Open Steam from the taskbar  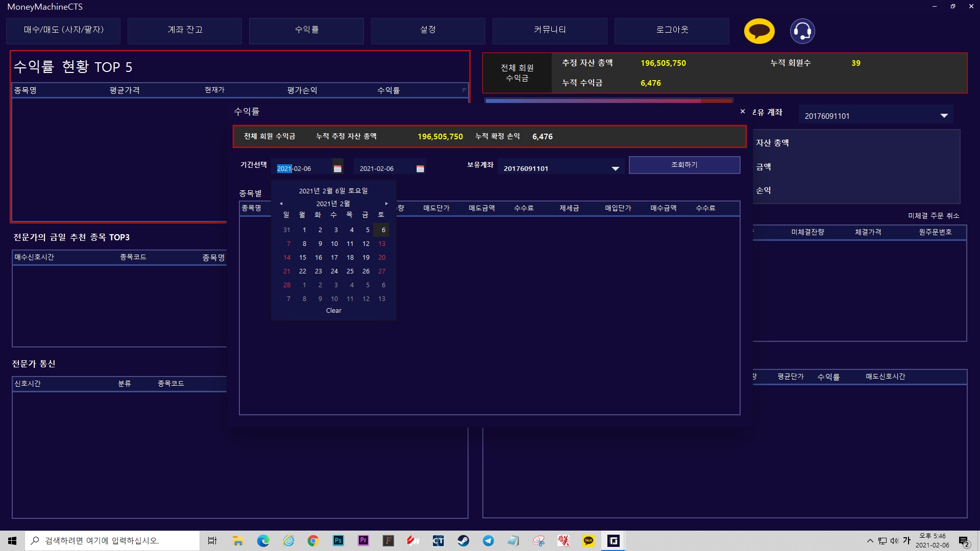tap(463, 541)
